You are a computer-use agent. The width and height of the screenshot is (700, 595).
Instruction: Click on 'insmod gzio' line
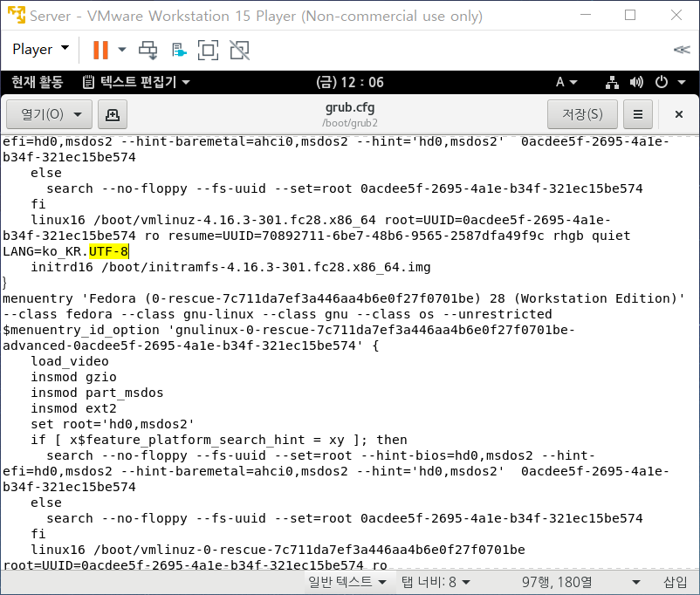coord(73,377)
